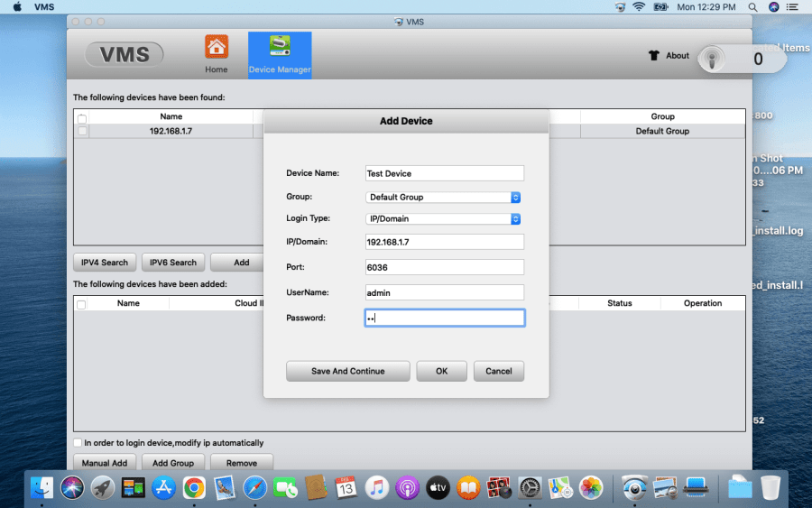This screenshot has height=508, width=812.
Task: Click the alarm speaker counter icon
Action: 715,60
